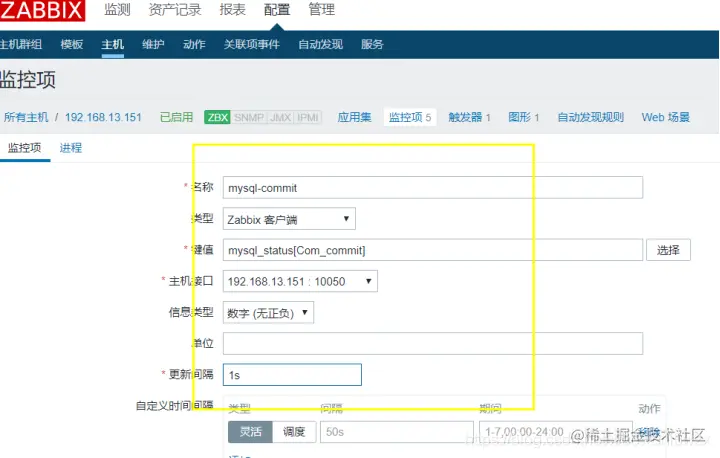Open the 资产记录 top menu

pos(175,10)
